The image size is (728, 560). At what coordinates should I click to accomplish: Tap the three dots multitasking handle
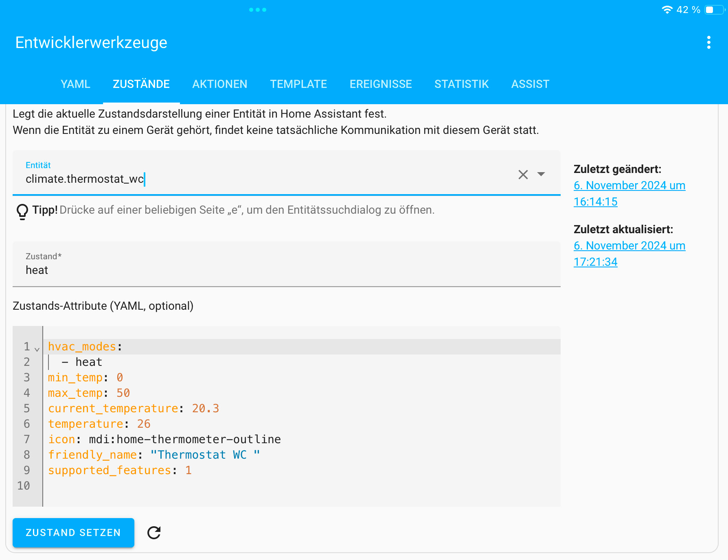(258, 10)
